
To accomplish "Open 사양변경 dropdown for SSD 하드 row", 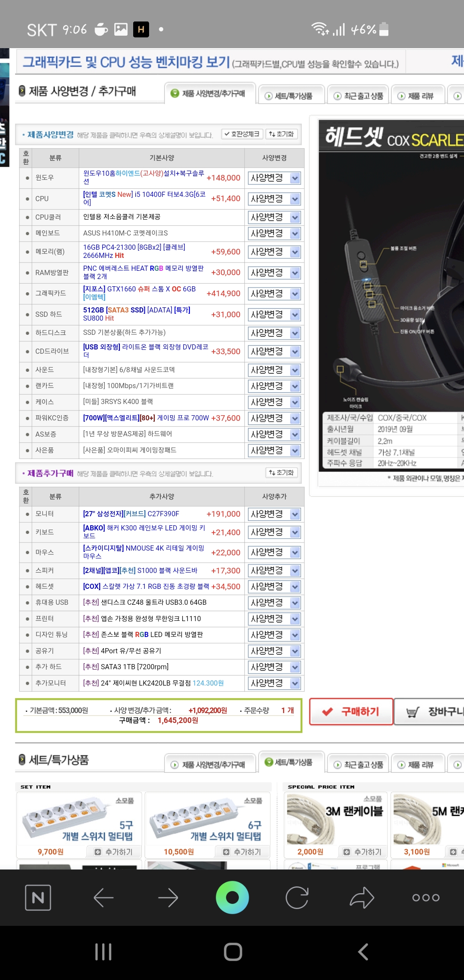I will [x=274, y=314].
